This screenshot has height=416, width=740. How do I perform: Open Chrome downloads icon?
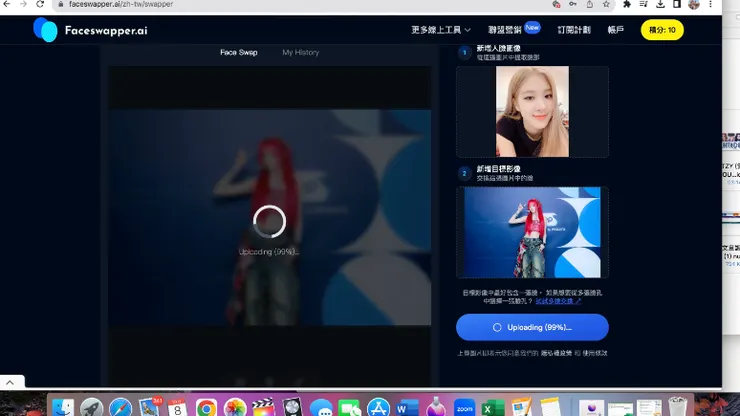pyautogui.click(x=660, y=4)
